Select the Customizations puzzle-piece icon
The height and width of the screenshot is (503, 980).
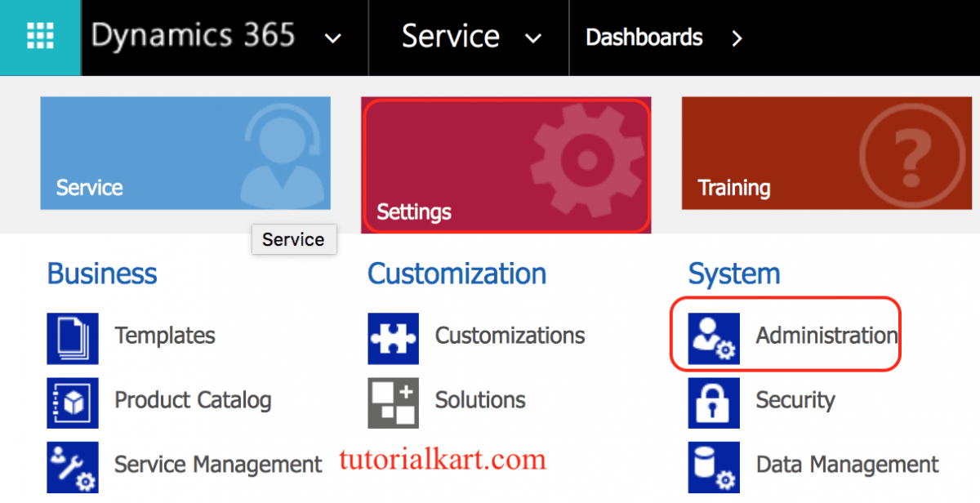point(393,336)
